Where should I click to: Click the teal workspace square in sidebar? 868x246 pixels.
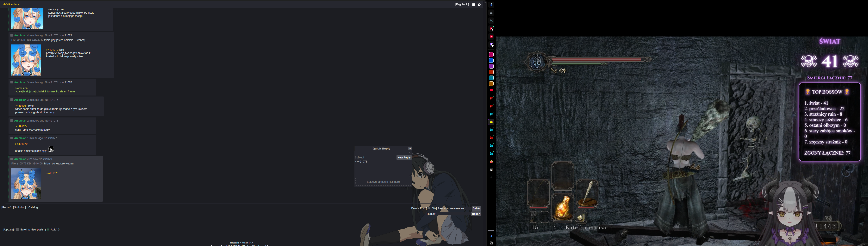pos(491,78)
